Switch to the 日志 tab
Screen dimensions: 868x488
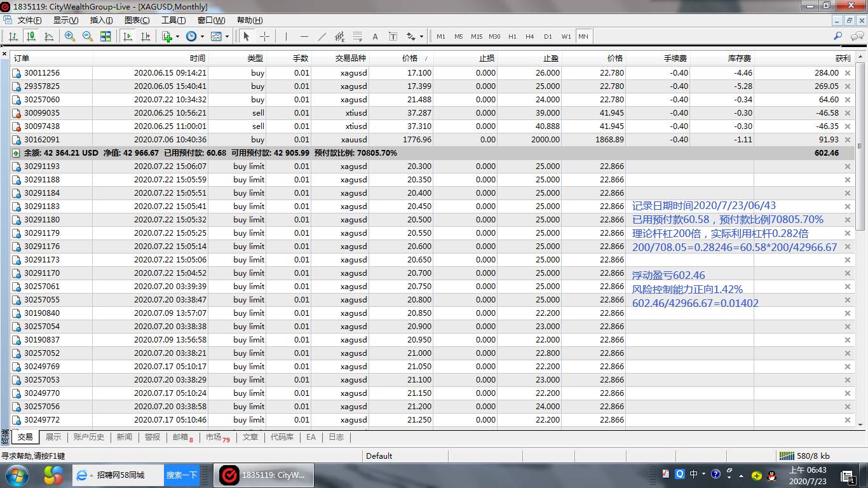336,437
